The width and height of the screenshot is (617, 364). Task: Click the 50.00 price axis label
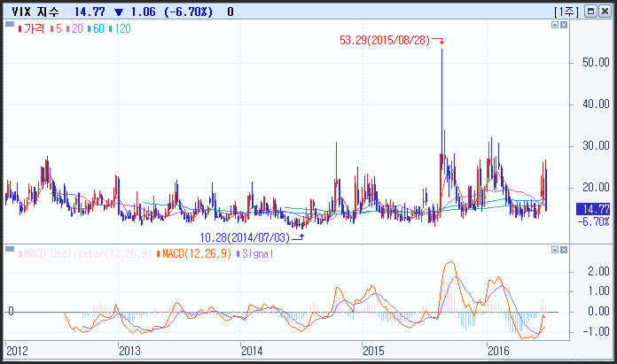click(x=596, y=63)
